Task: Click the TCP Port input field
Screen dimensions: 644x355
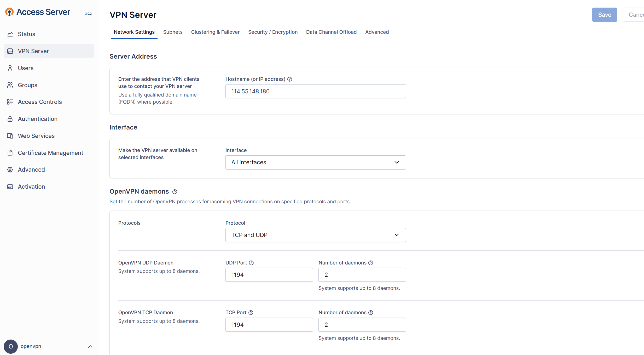Action: pos(269,325)
